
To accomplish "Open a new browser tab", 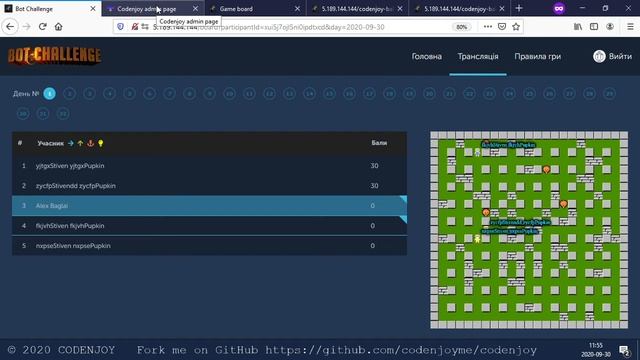I will [x=519, y=8].
